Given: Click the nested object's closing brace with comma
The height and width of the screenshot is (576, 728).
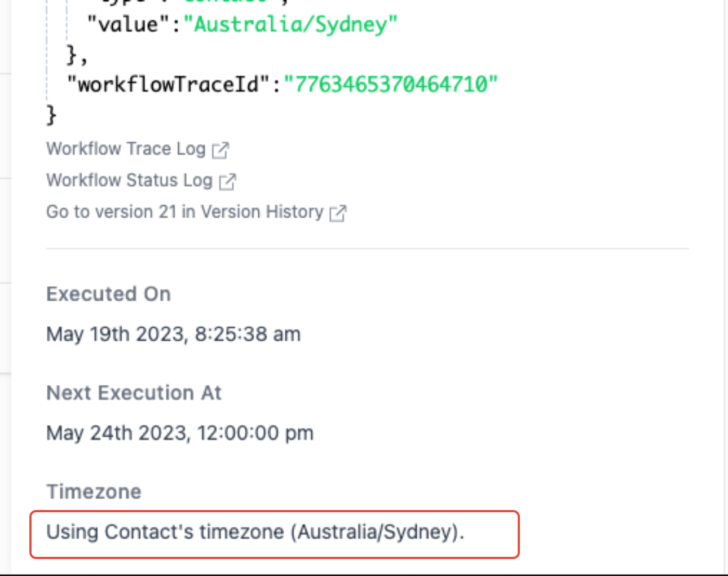Looking at the screenshot, I should coord(77,55).
